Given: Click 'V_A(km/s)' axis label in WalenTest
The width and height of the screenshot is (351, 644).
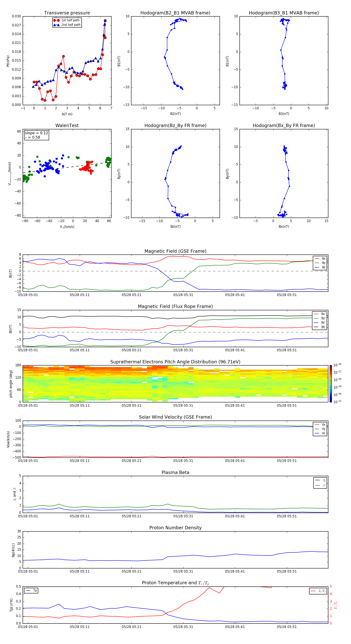Looking at the screenshot, I should [67, 227].
